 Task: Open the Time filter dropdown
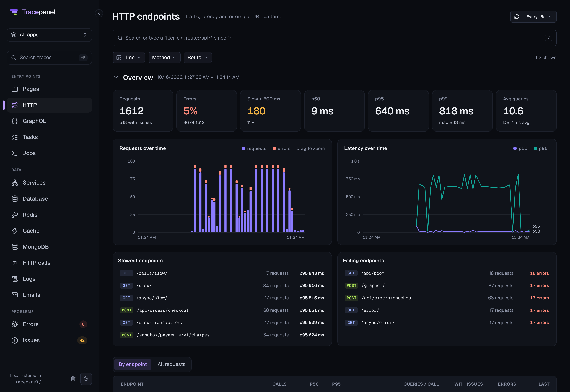coord(129,58)
